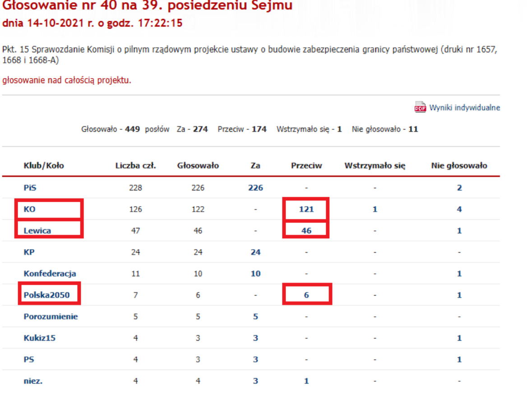Image resolution: width=532 pixels, height=412 pixels.
Task: Click KP's 24 Za votes
Action: 255,252
